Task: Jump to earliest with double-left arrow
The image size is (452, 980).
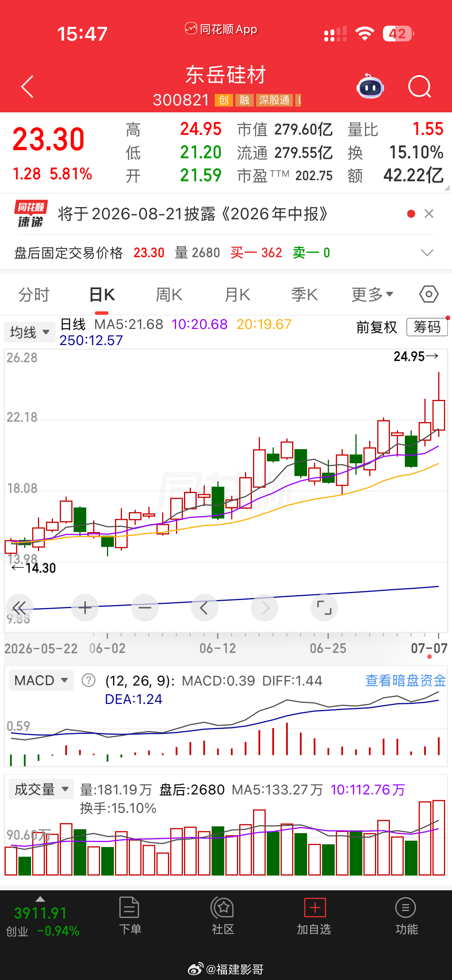Action: click(x=19, y=608)
